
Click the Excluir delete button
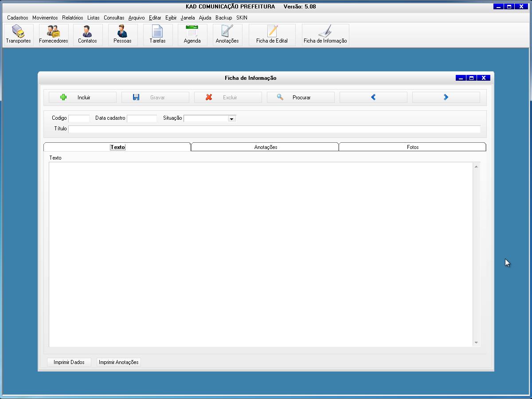point(228,97)
